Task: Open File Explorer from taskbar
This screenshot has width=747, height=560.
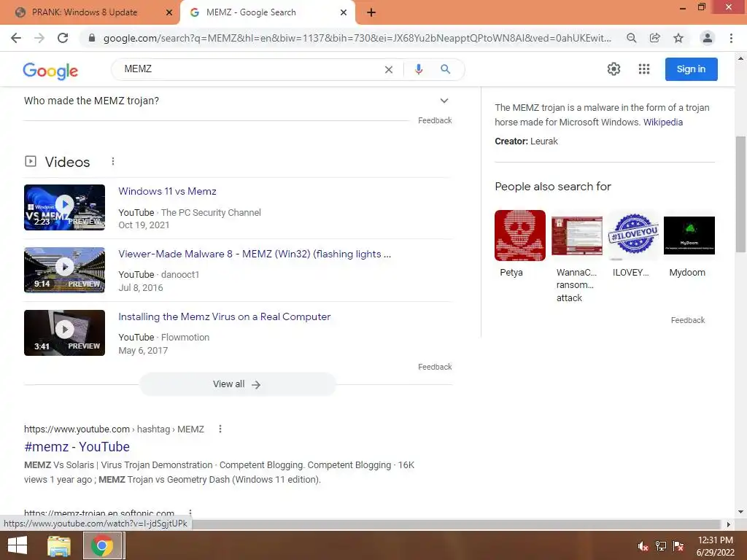Action: tap(59, 545)
